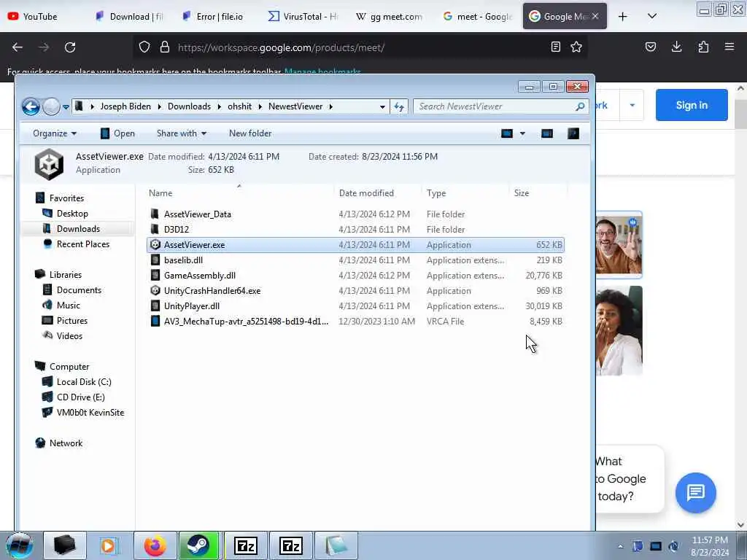
Task: Select UnityPlayer.dll file
Action: 356,306
